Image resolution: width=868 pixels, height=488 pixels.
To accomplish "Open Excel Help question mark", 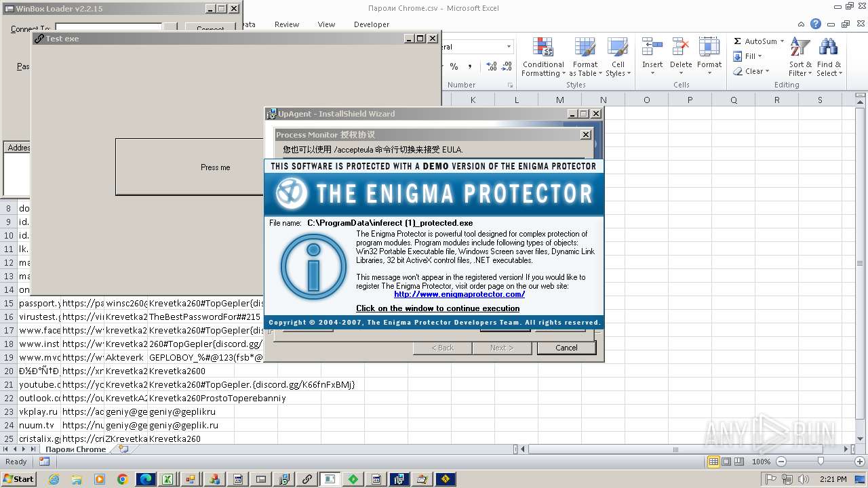I will coord(816,24).
